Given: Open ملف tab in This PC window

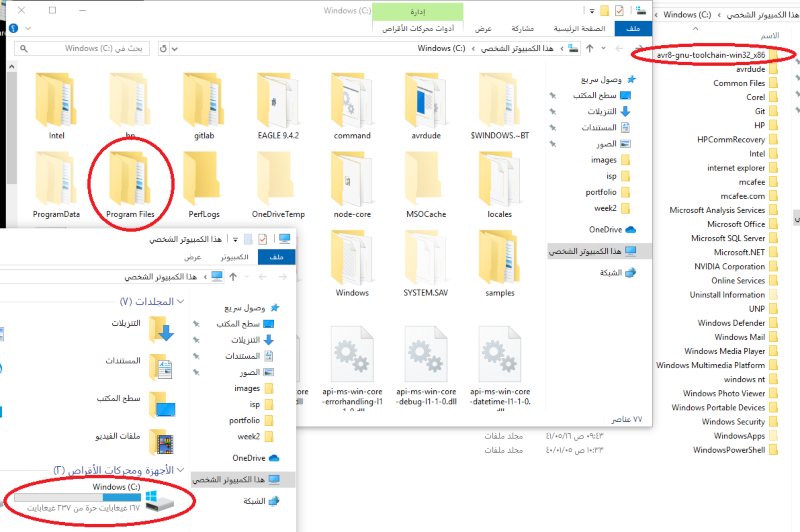Looking at the screenshot, I should tap(277, 257).
